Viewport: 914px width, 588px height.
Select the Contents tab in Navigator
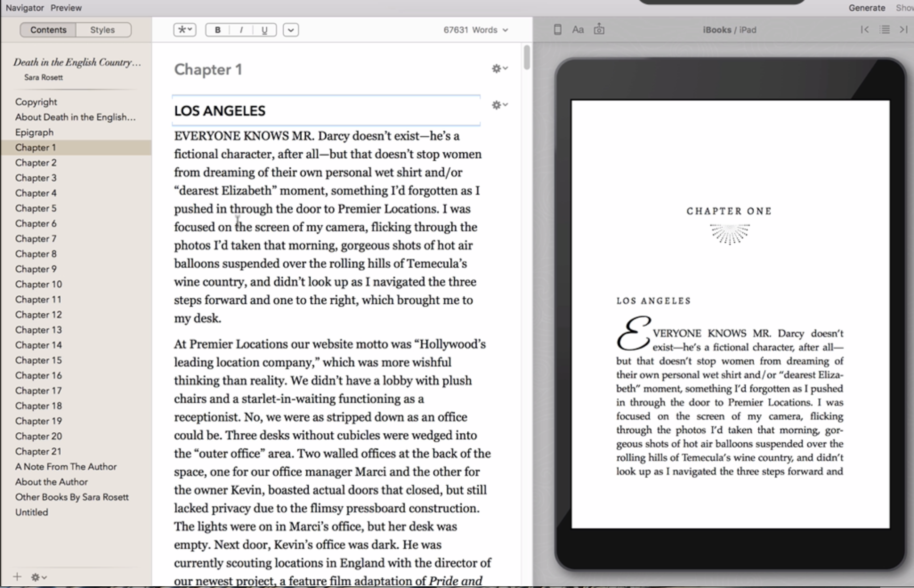coord(47,29)
